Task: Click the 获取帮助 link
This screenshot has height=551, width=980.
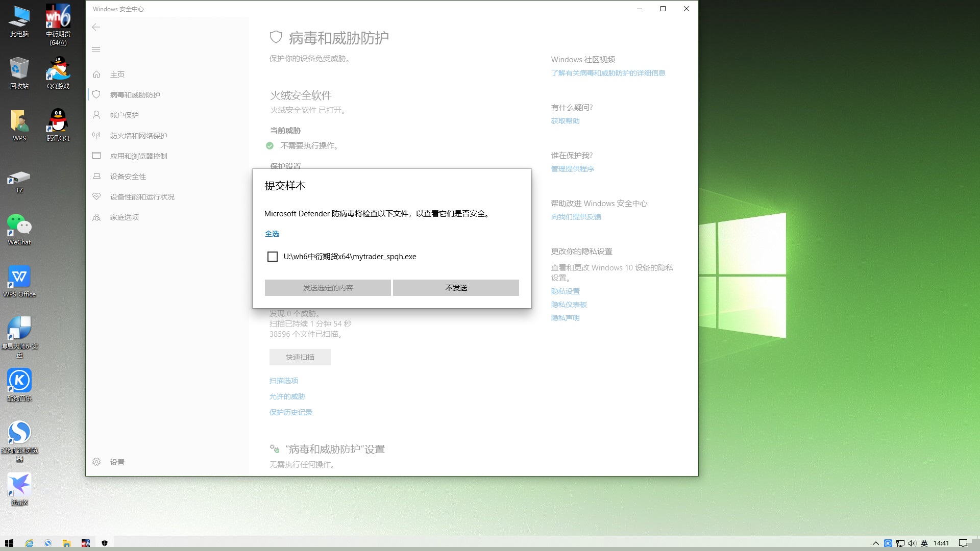Action: pyautogui.click(x=565, y=121)
